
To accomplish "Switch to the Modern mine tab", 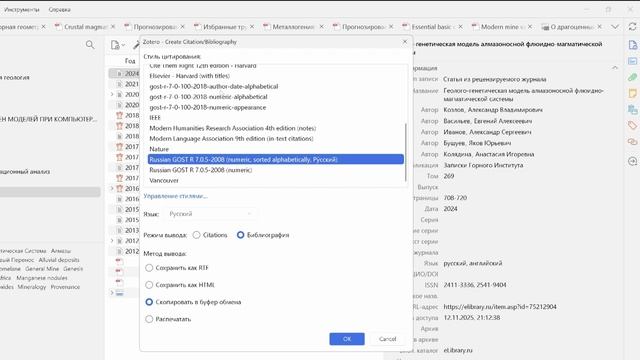I will pos(503,27).
